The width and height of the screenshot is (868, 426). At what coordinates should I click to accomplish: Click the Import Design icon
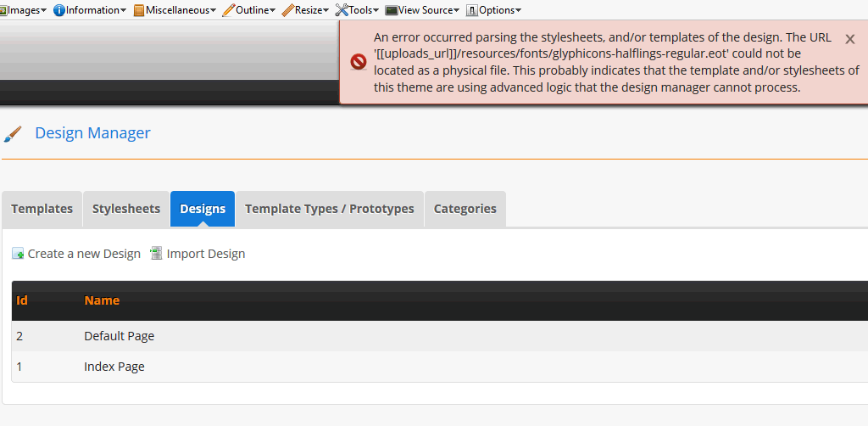point(156,254)
